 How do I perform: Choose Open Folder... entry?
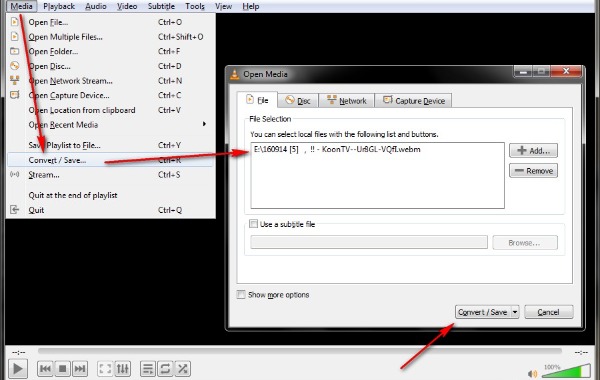(111, 51)
